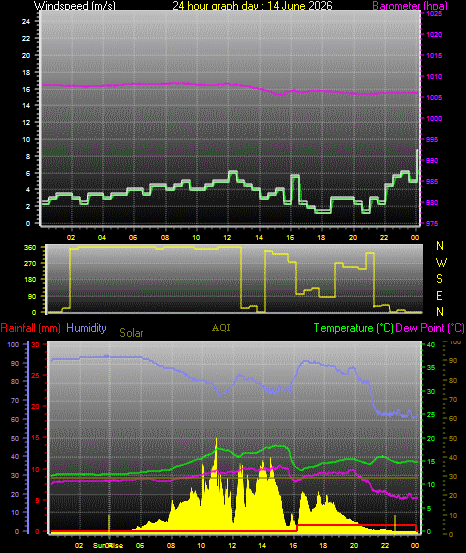Click the red rainfall step at 16
This screenshot has height=553, width=466.
pyautogui.click(x=297, y=528)
